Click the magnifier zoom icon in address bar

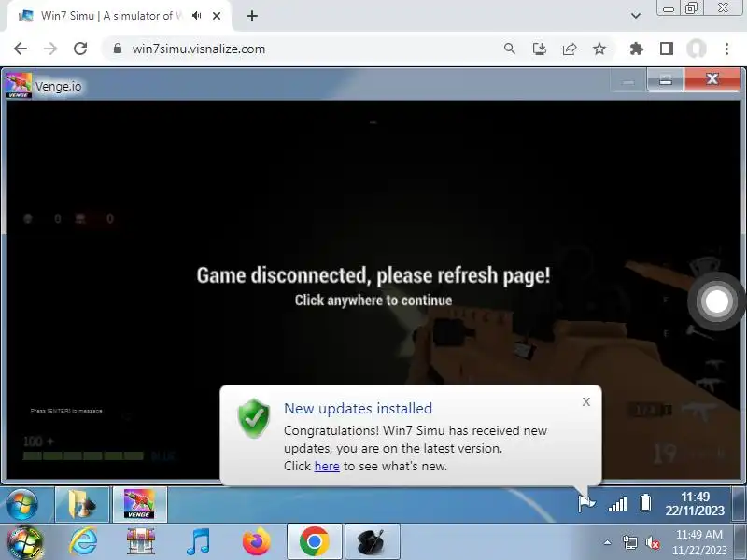click(x=509, y=49)
